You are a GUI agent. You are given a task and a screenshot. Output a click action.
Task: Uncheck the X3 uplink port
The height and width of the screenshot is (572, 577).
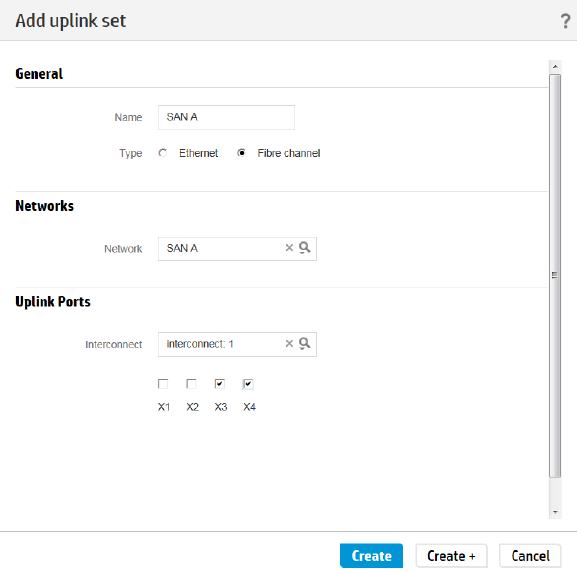220,384
